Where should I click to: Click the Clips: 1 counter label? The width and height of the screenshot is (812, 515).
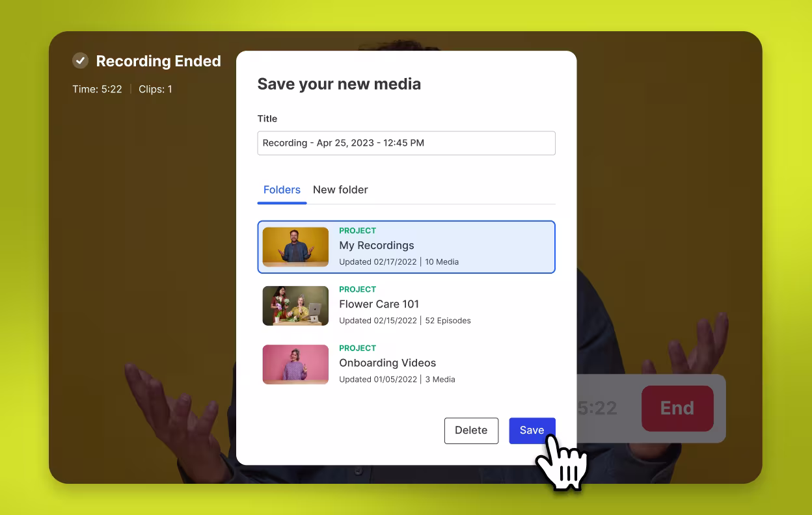pyautogui.click(x=155, y=89)
